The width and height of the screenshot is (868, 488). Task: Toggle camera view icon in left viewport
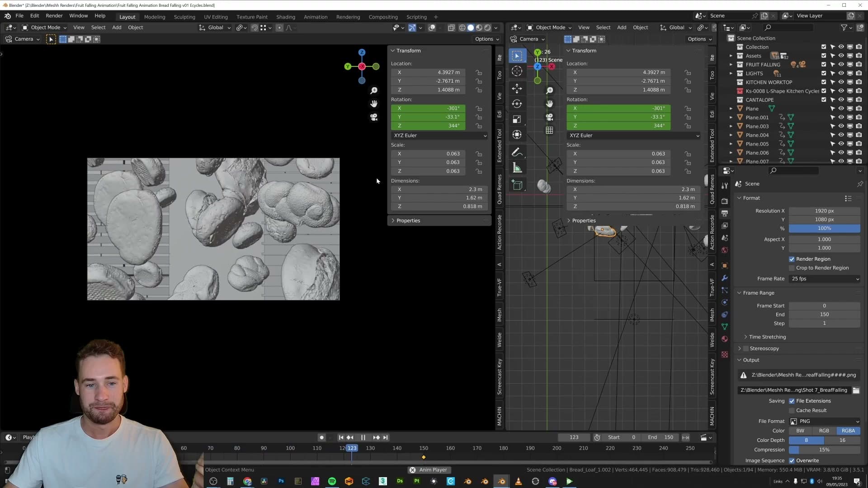[374, 117]
